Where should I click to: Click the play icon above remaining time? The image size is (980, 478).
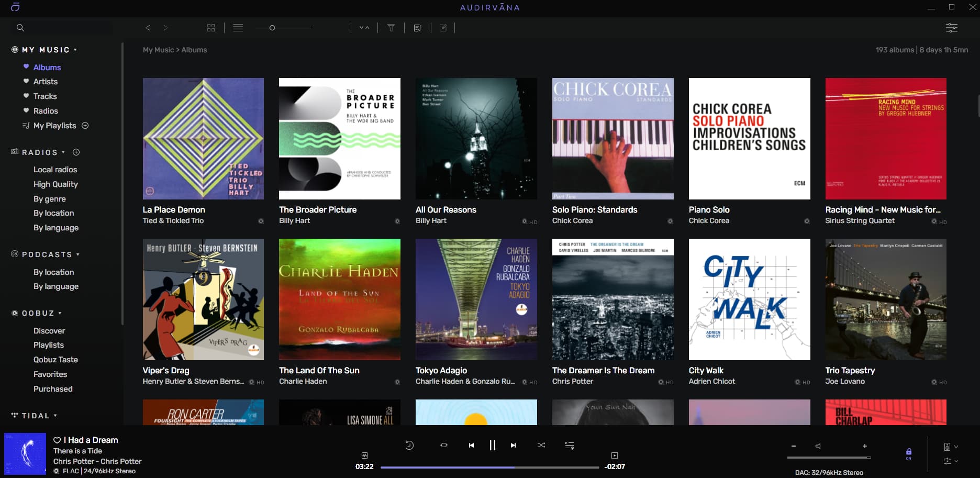pos(615,455)
